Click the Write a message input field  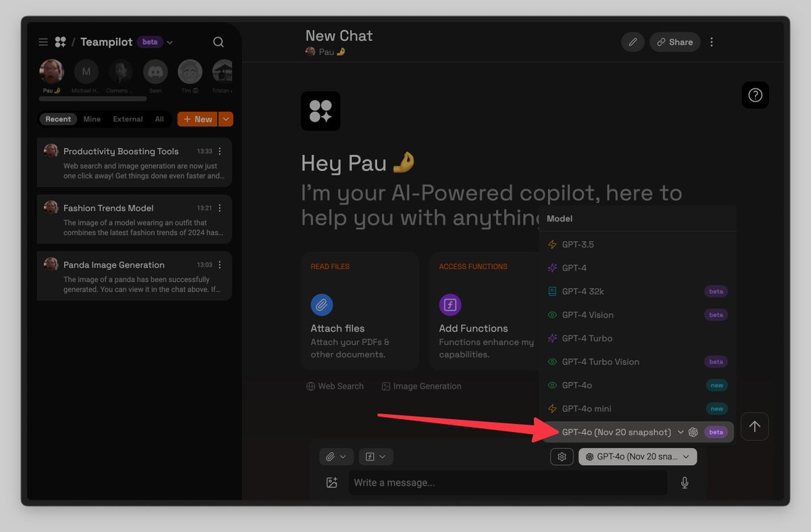coord(508,483)
